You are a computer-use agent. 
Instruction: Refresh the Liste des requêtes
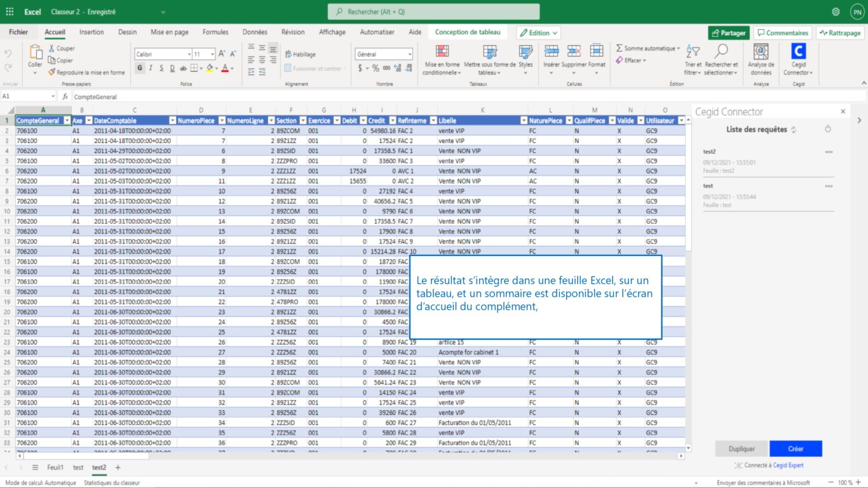tap(793, 130)
